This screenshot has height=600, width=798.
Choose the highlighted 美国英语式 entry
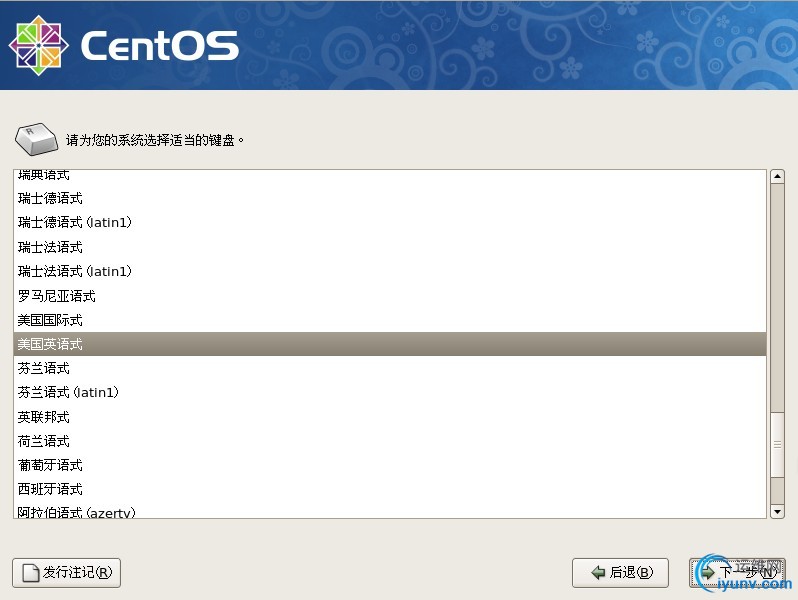(50, 344)
